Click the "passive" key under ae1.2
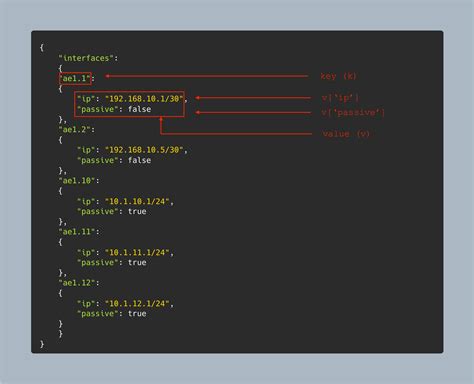The image size is (474, 384). pos(98,160)
